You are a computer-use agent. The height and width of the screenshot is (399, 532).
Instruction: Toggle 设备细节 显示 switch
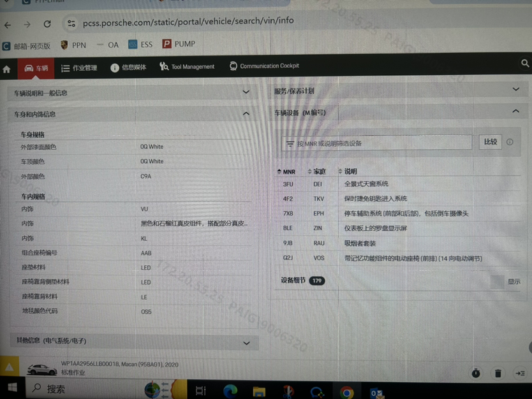click(x=498, y=282)
